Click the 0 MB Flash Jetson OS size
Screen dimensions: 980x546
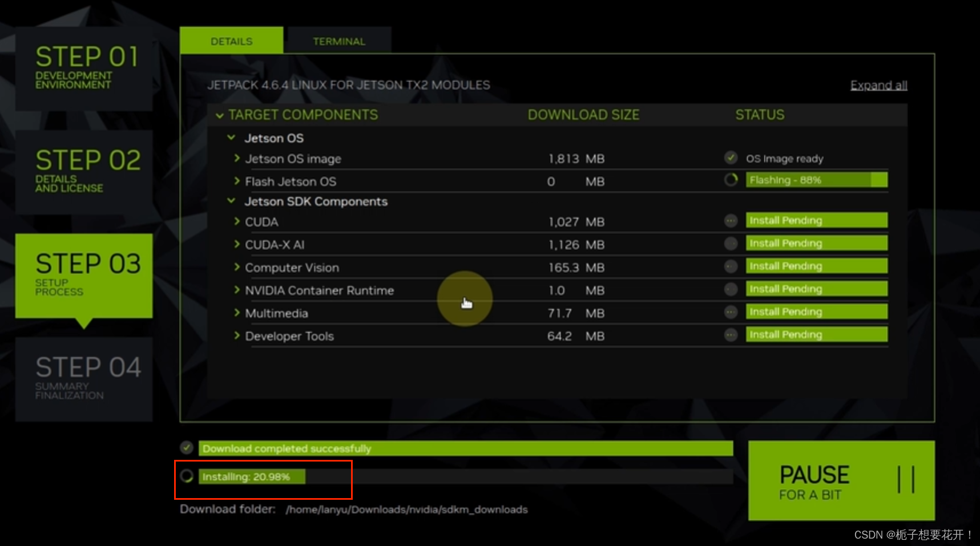click(x=576, y=181)
